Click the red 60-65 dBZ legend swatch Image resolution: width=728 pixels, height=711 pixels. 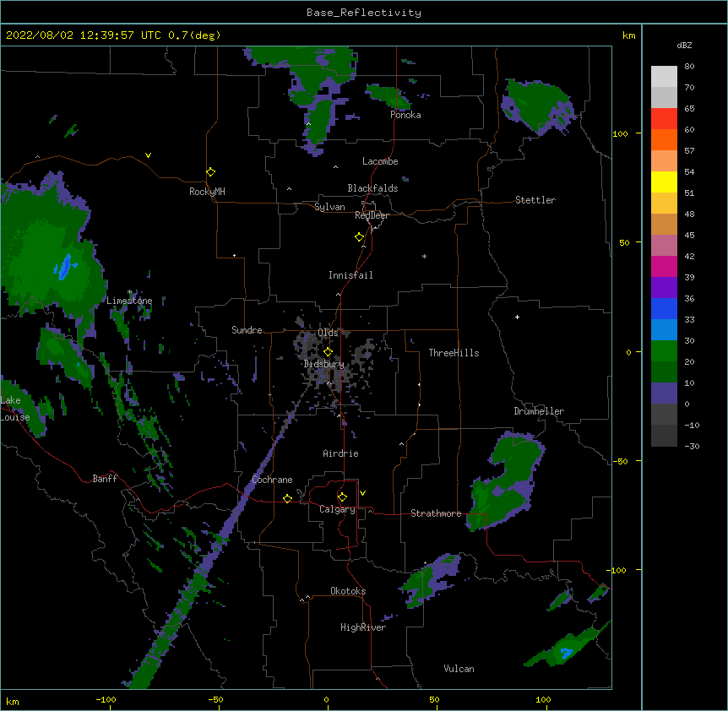(x=664, y=119)
